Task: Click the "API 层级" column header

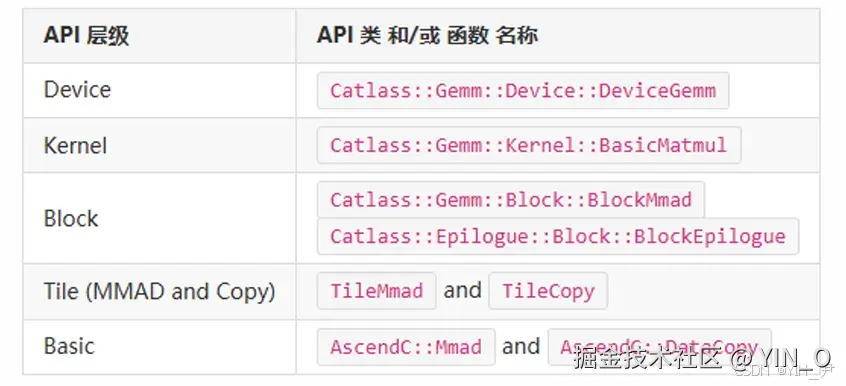Action: (86, 36)
